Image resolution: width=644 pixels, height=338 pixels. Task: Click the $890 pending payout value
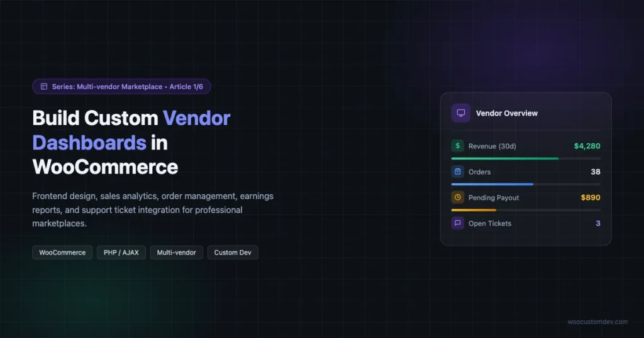pyautogui.click(x=591, y=198)
